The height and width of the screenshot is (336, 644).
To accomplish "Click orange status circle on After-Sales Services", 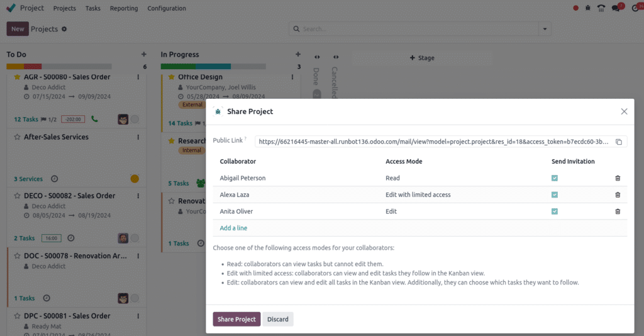I will tap(135, 179).
